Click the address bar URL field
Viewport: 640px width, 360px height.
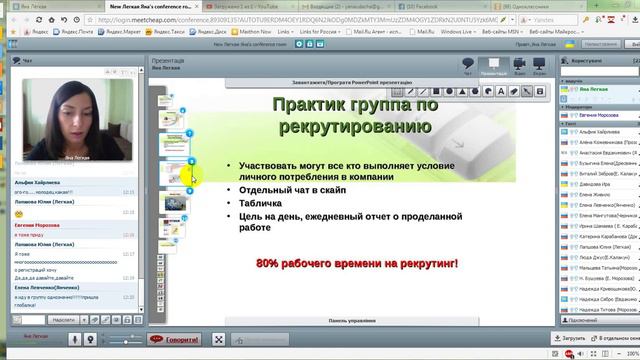point(297,20)
